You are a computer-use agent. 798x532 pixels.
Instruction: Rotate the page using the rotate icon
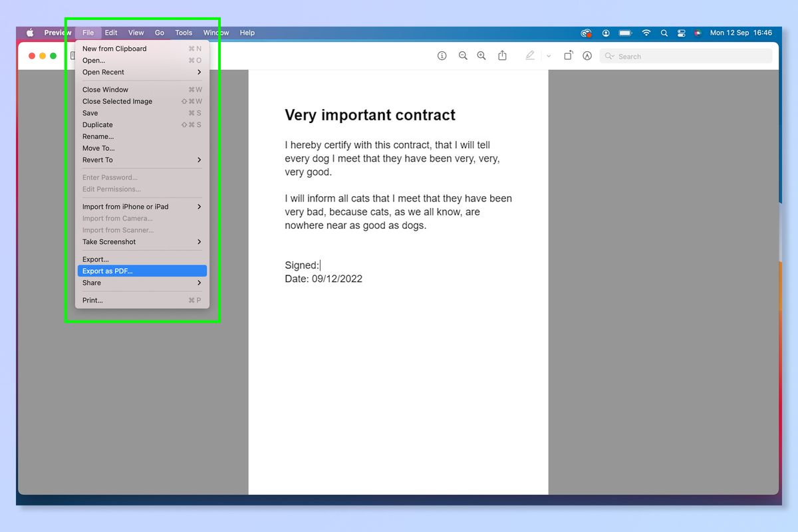coord(569,56)
